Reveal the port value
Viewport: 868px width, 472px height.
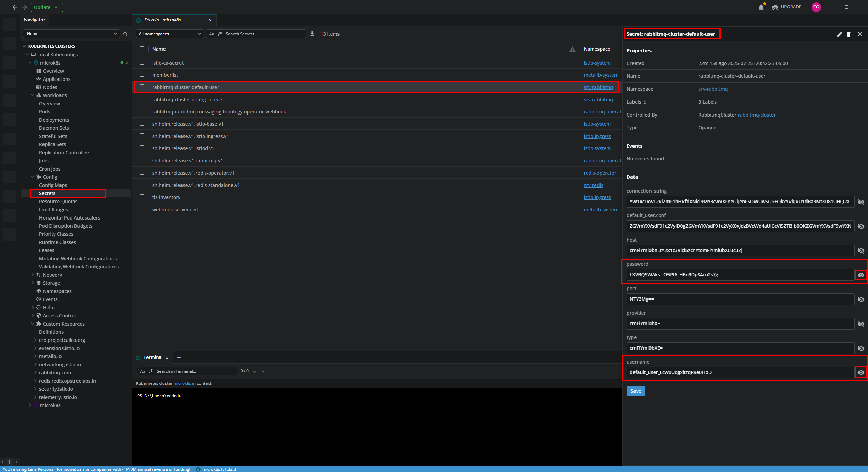[861, 299]
